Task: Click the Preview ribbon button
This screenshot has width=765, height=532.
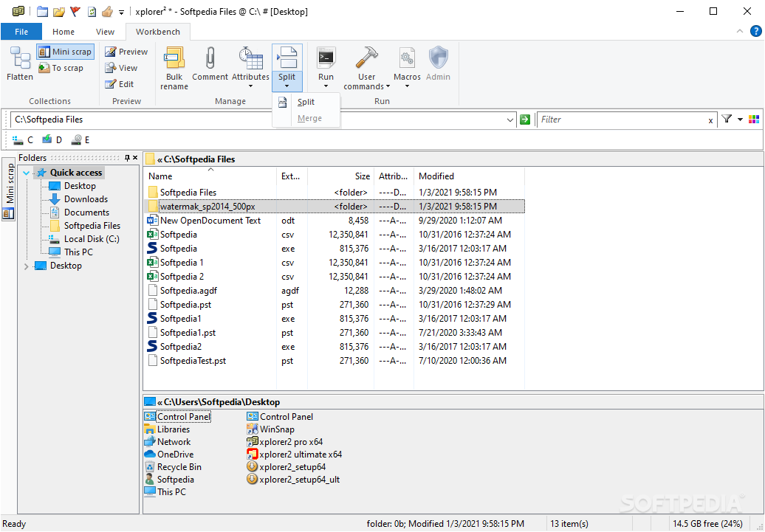Action: (x=126, y=52)
